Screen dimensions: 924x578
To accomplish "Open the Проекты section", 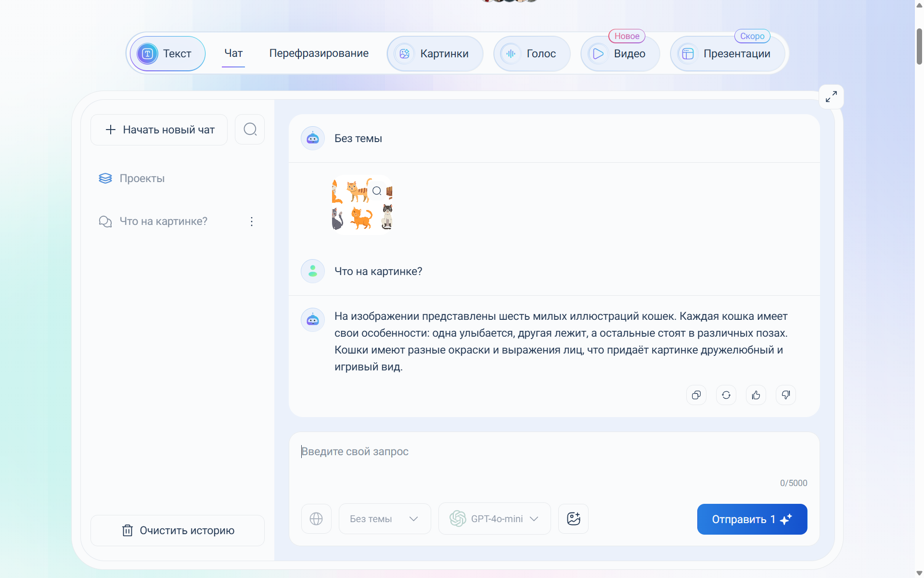I will point(142,178).
